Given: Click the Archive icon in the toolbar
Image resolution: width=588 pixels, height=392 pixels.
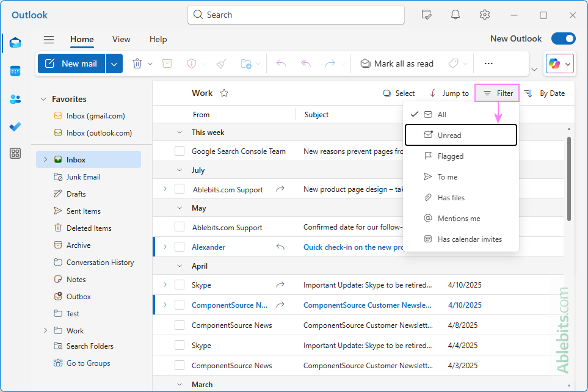Looking at the screenshot, I should click(167, 64).
